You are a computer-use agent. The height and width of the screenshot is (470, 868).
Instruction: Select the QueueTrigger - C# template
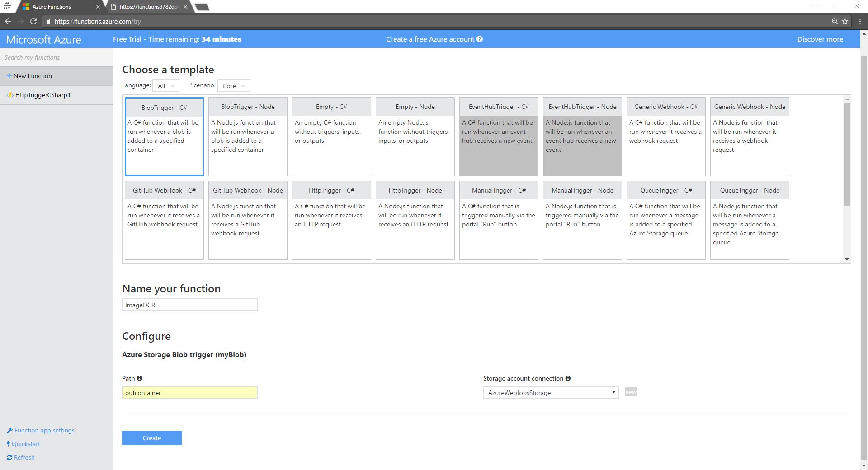[x=665, y=220]
